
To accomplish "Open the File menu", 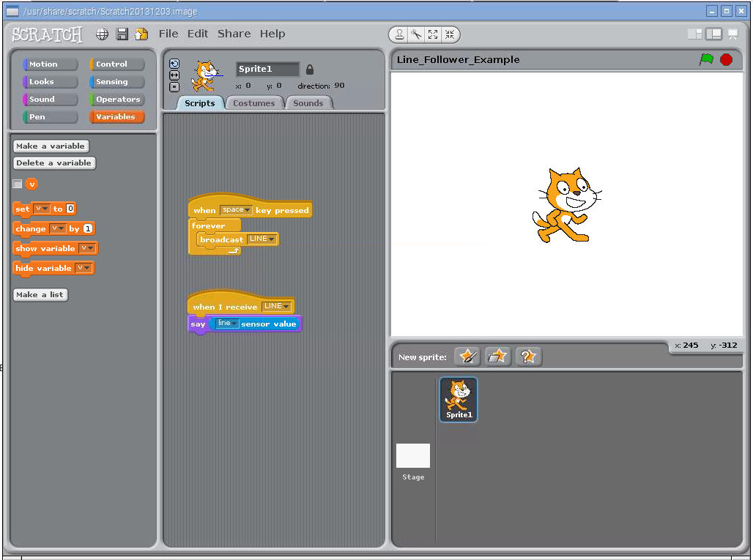I will pyautogui.click(x=168, y=34).
